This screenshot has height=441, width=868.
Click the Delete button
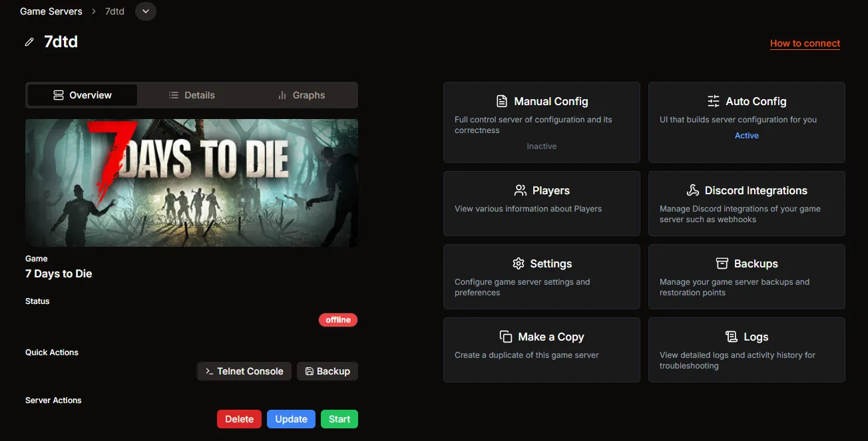point(239,418)
